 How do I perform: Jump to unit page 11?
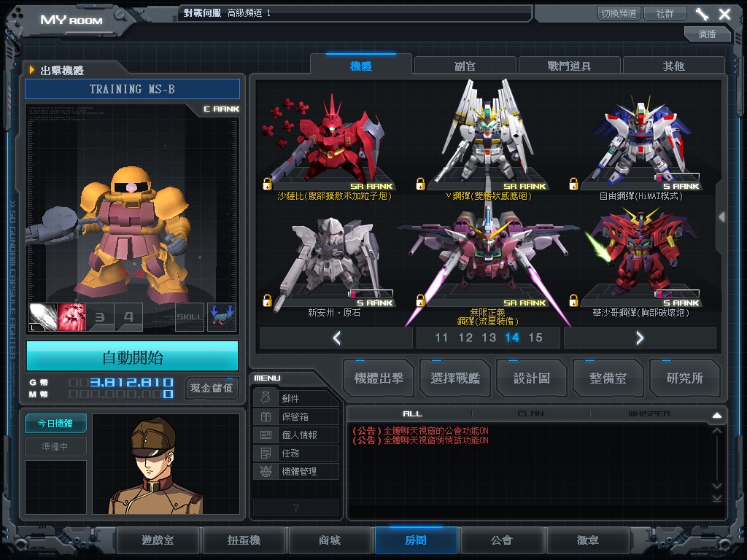click(x=441, y=338)
